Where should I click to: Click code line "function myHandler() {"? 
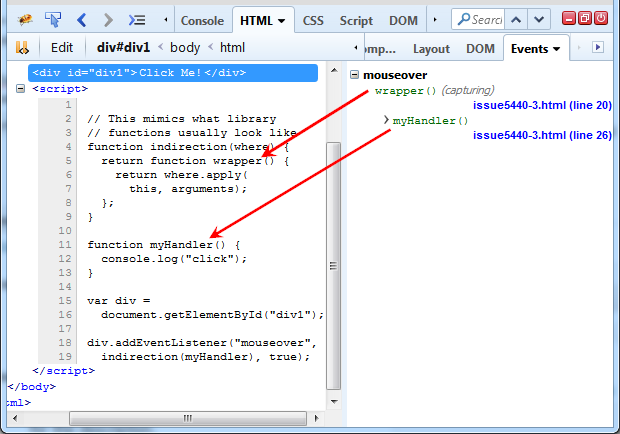pyautogui.click(x=164, y=245)
